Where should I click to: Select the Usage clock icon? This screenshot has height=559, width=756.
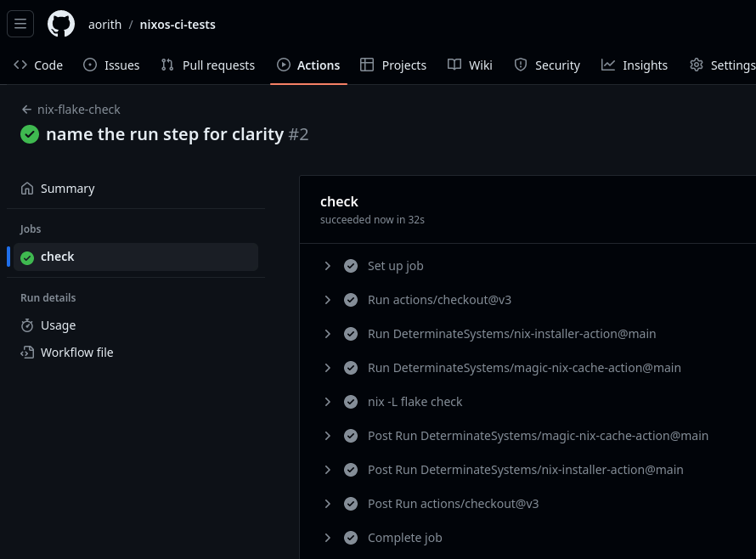[27, 325]
